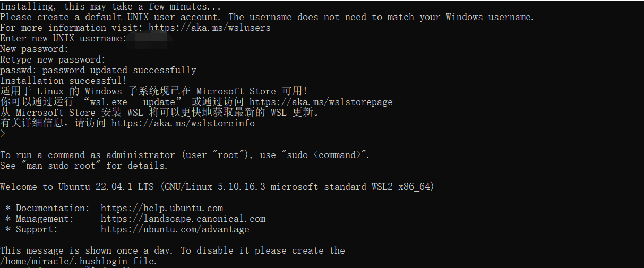Click the "New password:" prompt line

tap(35, 49)
